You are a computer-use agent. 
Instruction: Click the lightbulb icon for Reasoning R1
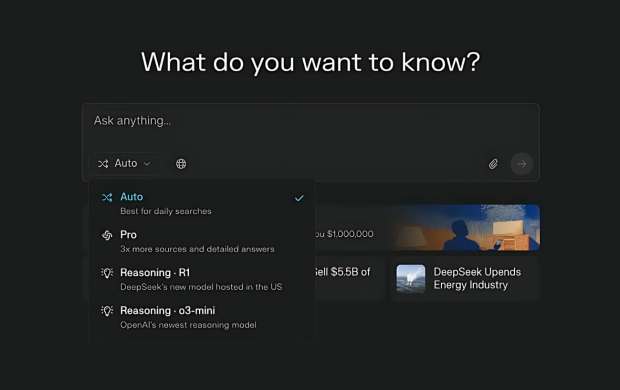(x=107, y=273)
